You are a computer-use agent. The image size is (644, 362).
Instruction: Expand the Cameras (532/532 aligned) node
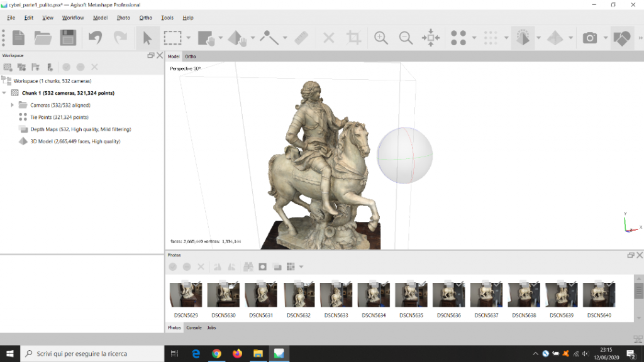coord(13,105)
